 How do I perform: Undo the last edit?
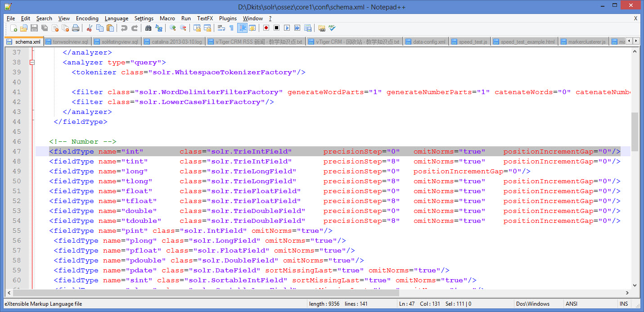click(x=124, y=28)
